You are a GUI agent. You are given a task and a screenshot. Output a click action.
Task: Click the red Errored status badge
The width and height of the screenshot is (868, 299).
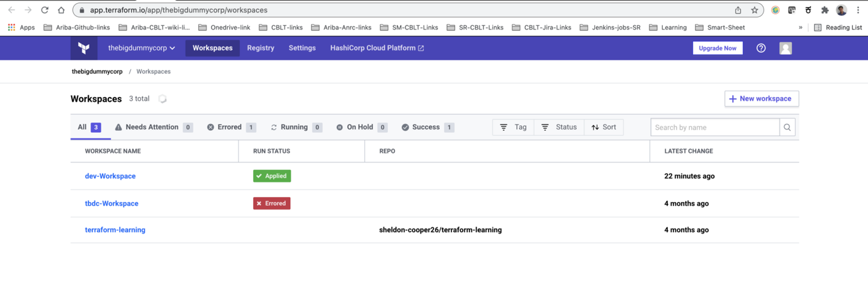272,203
